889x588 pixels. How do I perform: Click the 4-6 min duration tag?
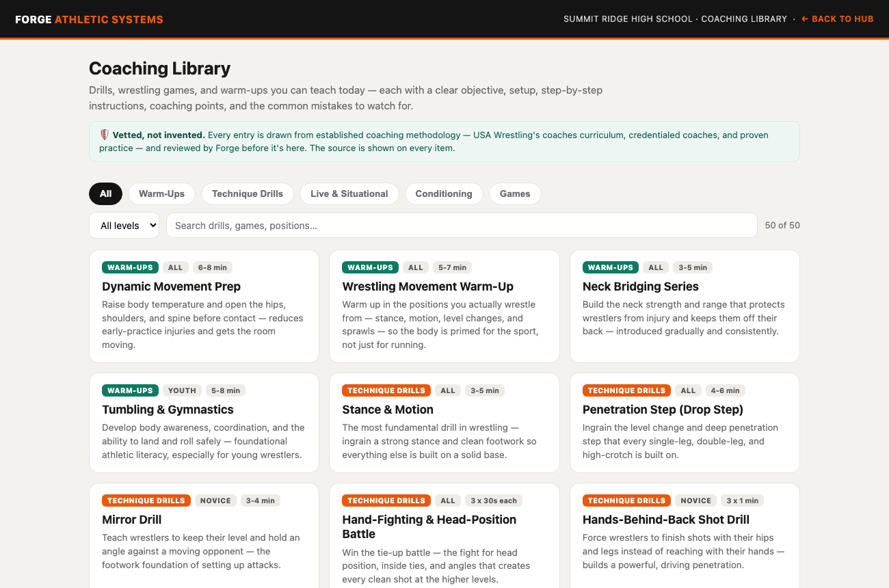pos(726,390)
